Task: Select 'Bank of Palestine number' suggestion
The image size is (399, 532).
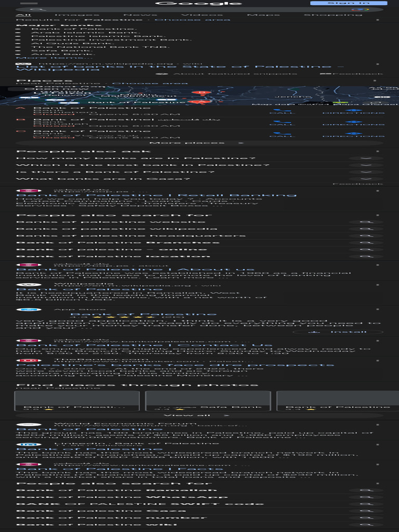Action: (112, 517)
